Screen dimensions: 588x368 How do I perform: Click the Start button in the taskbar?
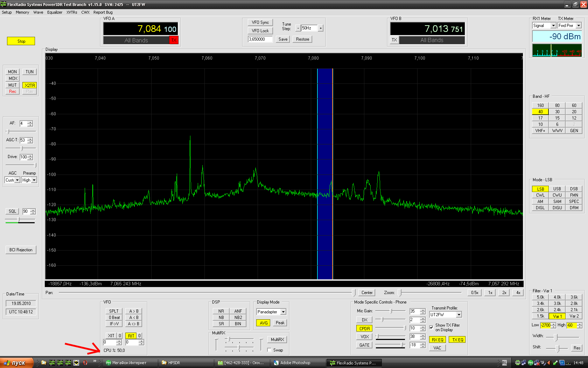tap(17, 363)
